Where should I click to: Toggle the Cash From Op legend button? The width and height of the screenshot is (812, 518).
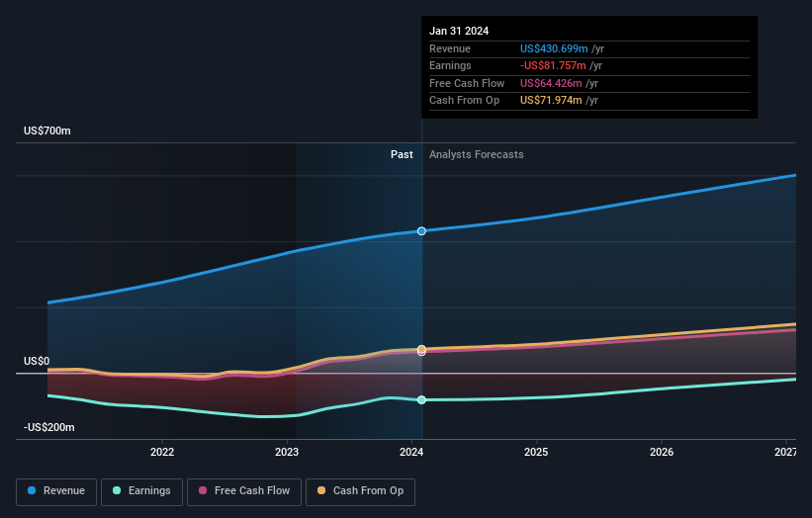(x=360, y=491)
